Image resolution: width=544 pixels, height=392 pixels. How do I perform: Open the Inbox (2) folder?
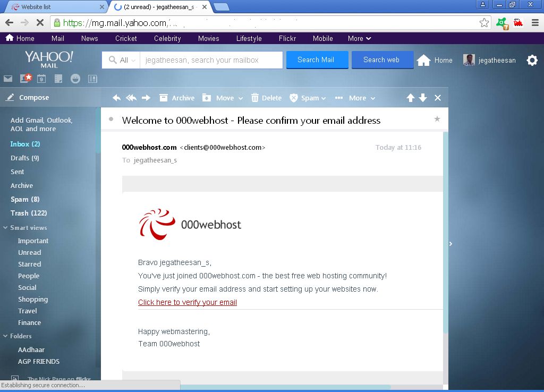pos(25,144)
